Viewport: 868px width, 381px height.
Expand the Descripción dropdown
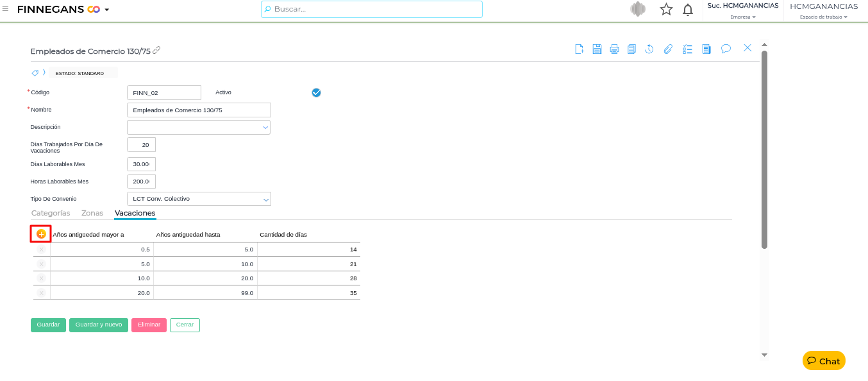coord(265,128)
